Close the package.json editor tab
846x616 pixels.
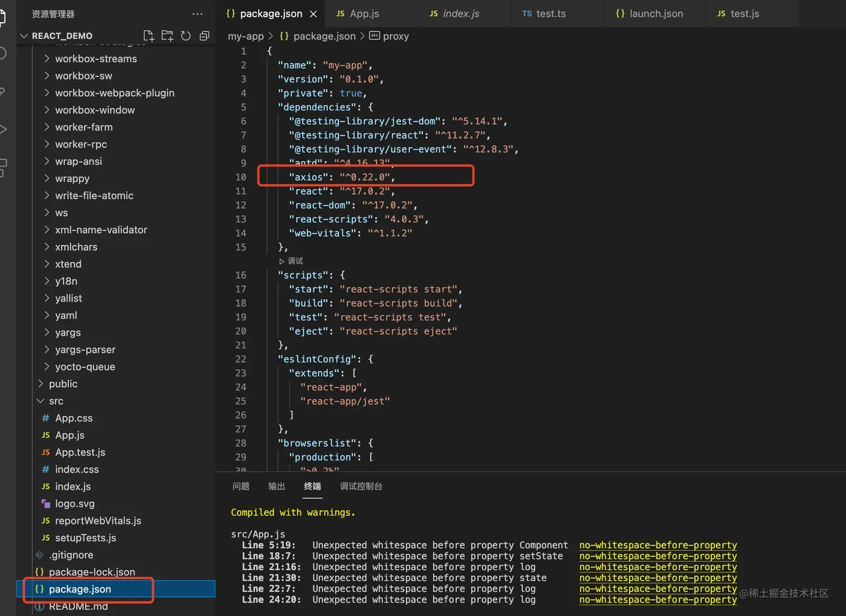coord(313,14)
